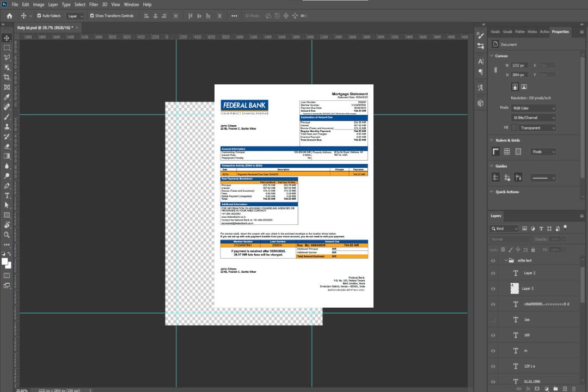Open guide line style dropdown
Image resolution: width=588 pixels, height=392 pixels.
[x=543, y=178]
